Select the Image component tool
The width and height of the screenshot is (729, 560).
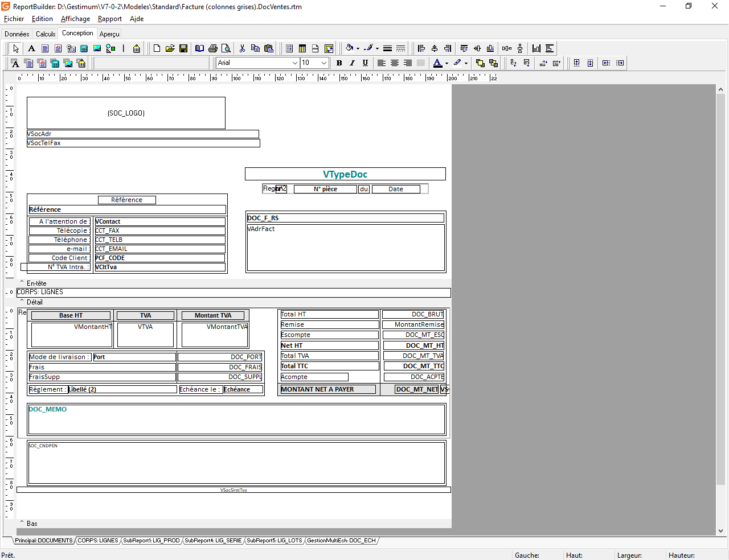pyautogui.click(x=97, y=48)
